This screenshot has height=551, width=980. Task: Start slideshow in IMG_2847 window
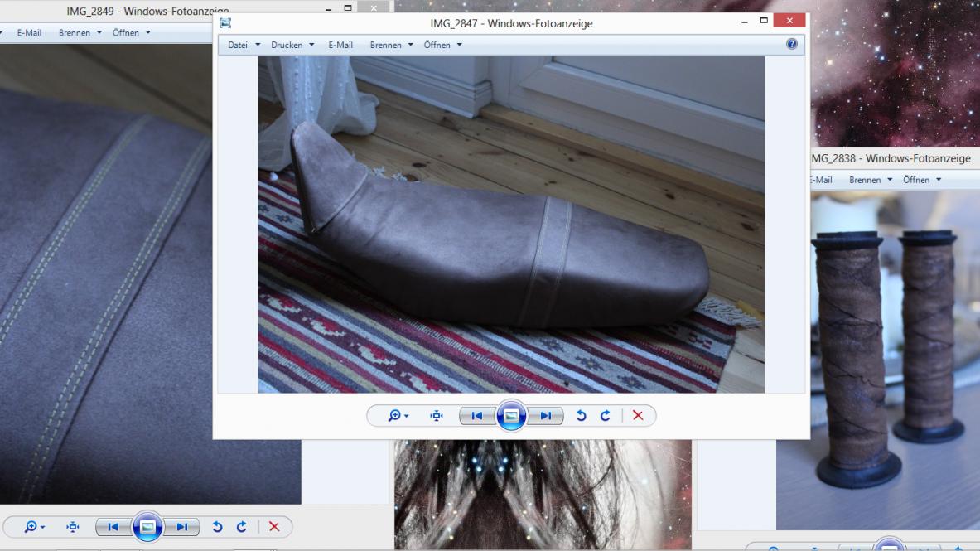(x=511, y=416)
